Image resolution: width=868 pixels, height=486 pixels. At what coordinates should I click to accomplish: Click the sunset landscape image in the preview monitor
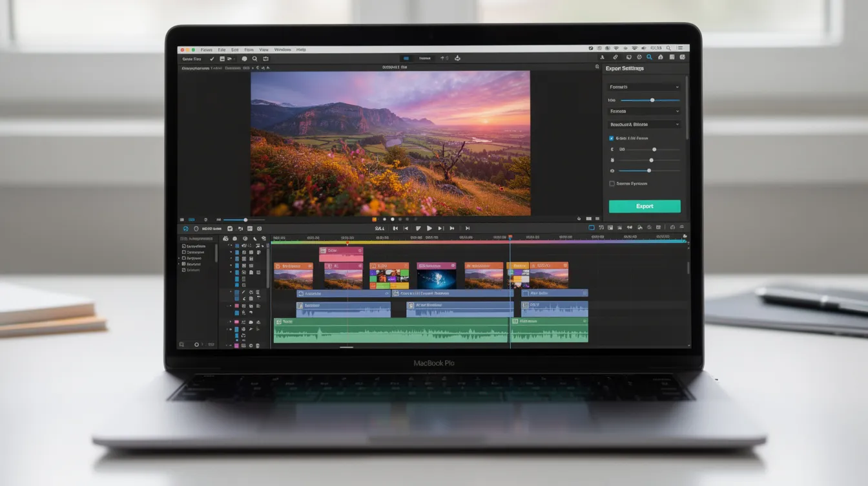click(x=390, y=143)
